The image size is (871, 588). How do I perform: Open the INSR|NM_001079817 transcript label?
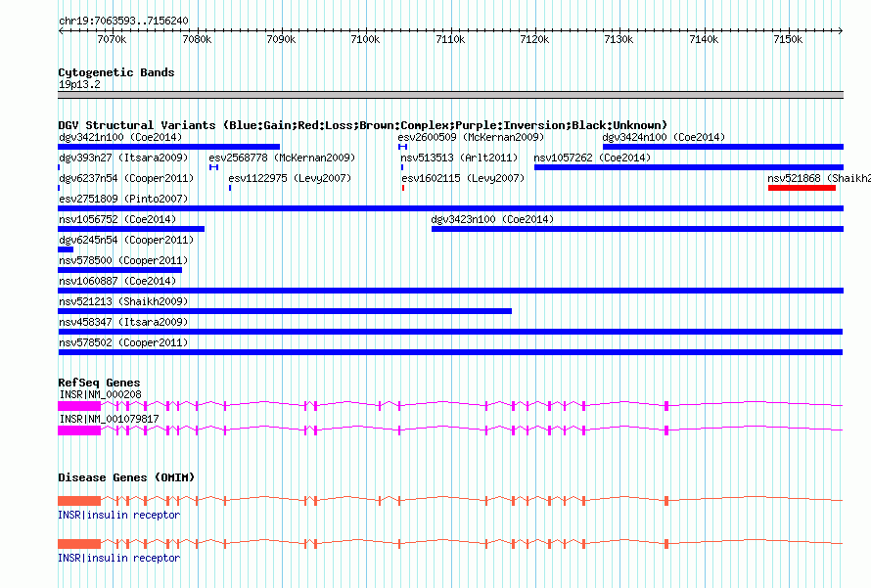tap(109, 419)
